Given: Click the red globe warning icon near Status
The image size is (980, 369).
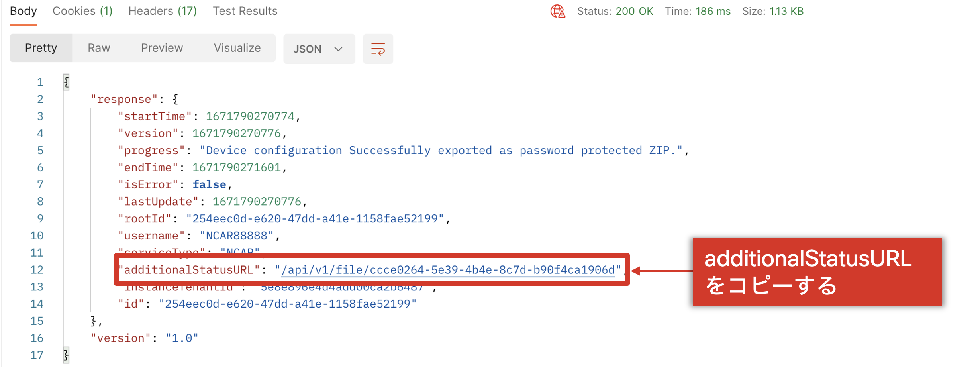Looking at the screenshot, I should click(x=557, y=12).
